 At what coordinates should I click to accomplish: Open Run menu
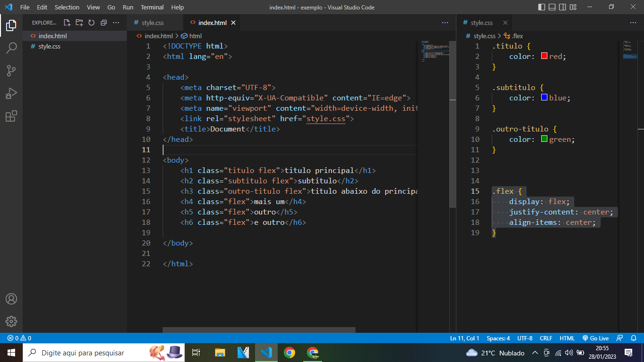(128, 8)
